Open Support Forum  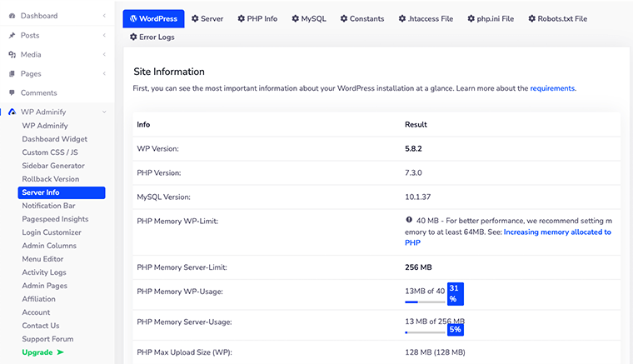tap(47, 339)
